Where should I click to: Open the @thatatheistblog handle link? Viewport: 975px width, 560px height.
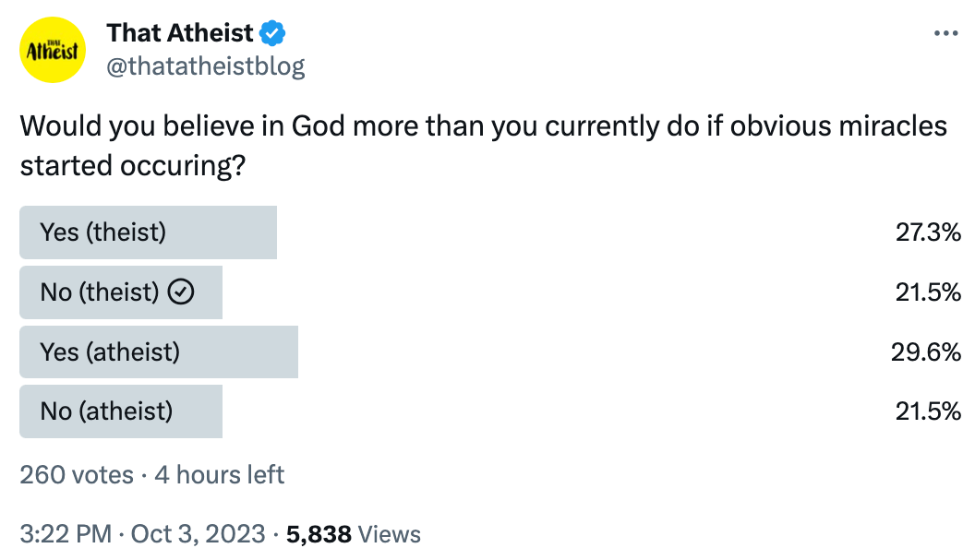pos(206,66)
